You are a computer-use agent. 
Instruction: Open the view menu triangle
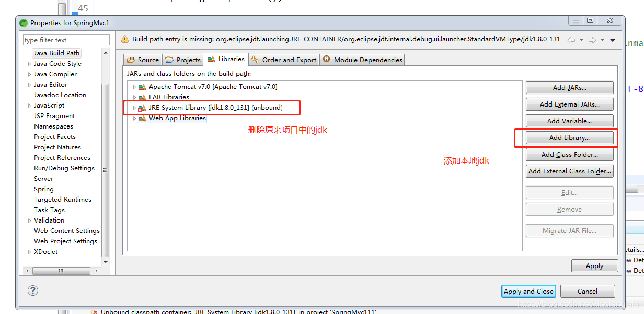tap(613, 40)
